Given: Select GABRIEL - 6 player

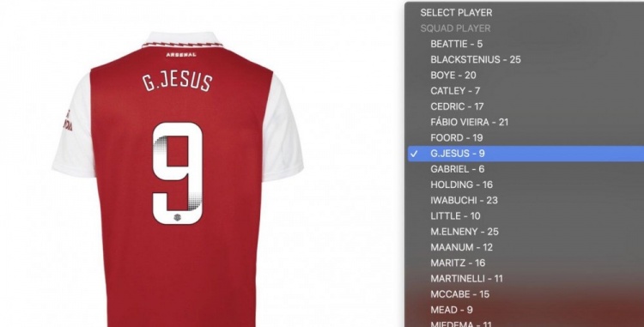Looking at the screenshot, I should click(x=526, y=169).
